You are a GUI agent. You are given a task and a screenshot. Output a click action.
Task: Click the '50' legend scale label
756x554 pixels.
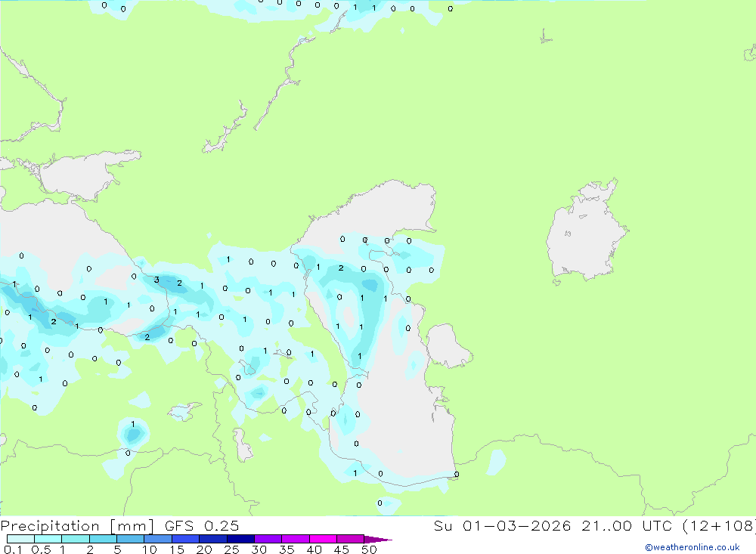[369, 549]
